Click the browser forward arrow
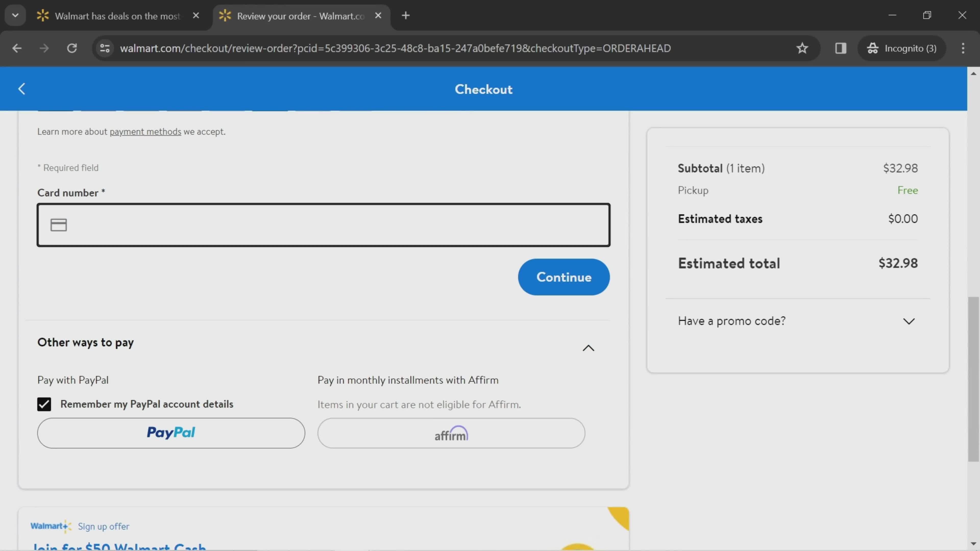The width and height of the screenshot is (980, 551). coord(44,48)
